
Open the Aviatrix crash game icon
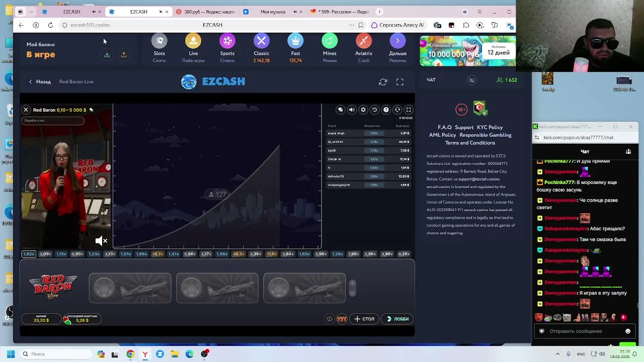point(364,41)
